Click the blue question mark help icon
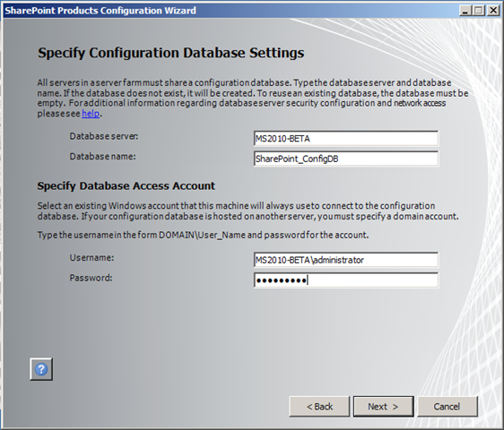Image resolution: width=504 pixels, height=430 pixels. [x=41, y=369]
